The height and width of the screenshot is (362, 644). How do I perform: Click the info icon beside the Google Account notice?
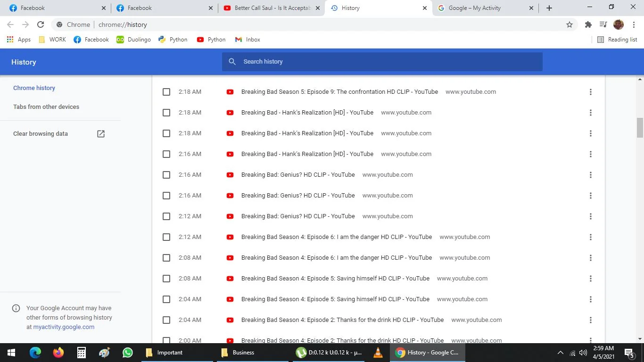click(x=16, y=308)
